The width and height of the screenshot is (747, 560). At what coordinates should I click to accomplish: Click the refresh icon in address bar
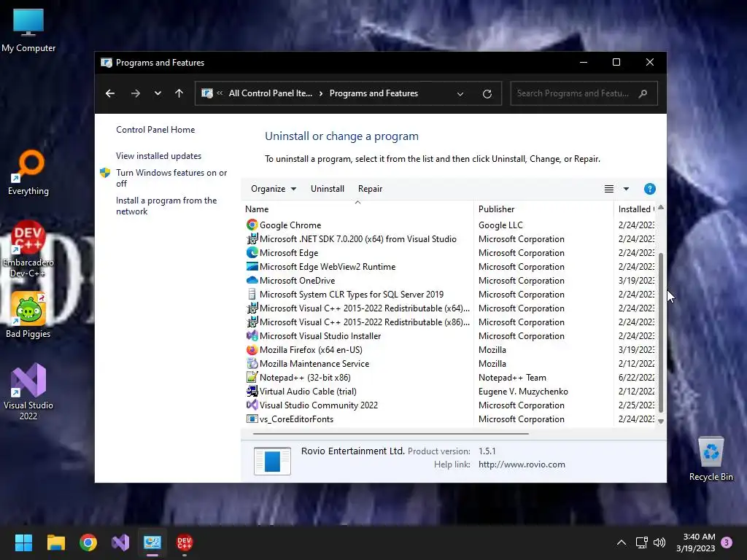point(487,94)
